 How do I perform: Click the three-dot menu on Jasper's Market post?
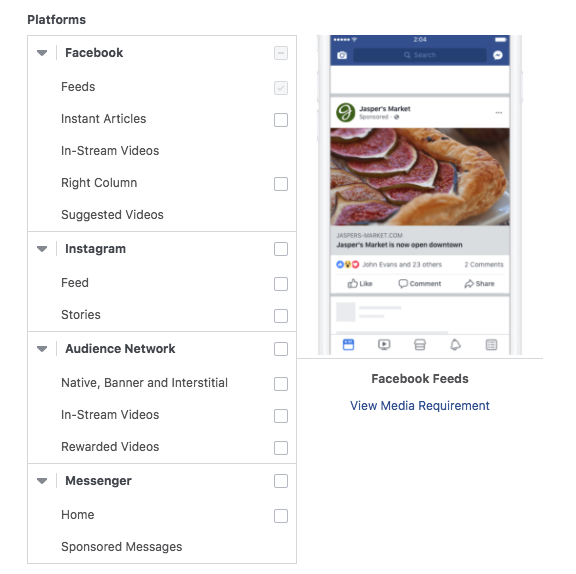tap(498, 112)
